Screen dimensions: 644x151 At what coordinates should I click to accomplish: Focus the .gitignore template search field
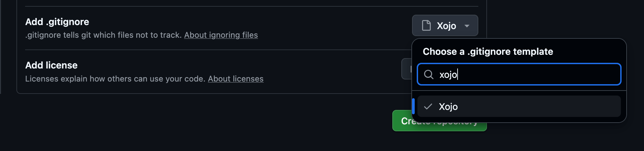(x=519, y=74)
